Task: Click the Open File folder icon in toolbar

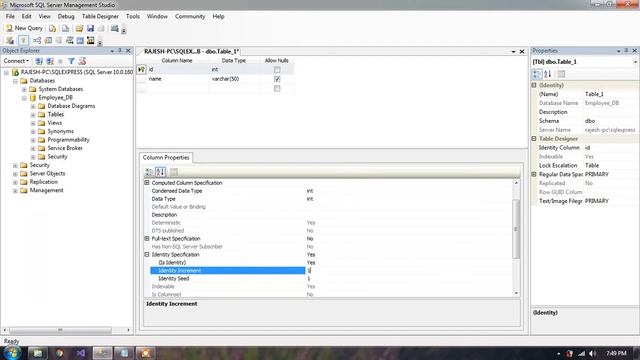Action: tap(79, 28)
